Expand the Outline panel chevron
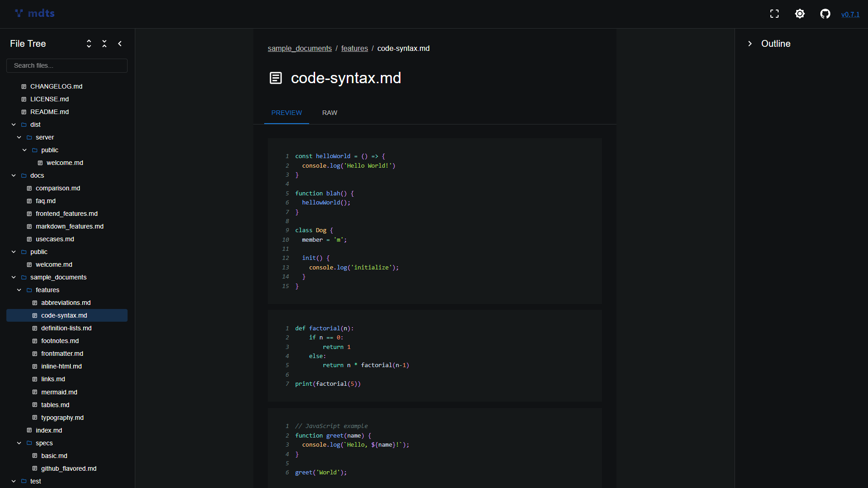 point(750,44)
